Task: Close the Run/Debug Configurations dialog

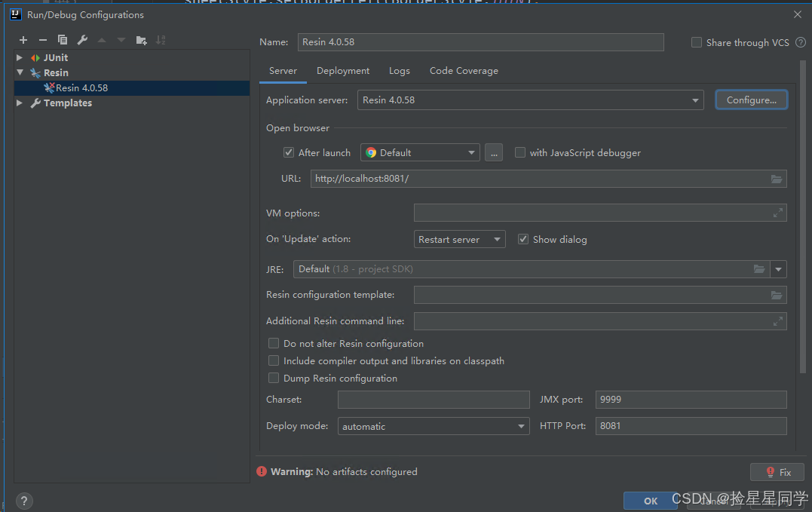Action: (x=798, y=14)
